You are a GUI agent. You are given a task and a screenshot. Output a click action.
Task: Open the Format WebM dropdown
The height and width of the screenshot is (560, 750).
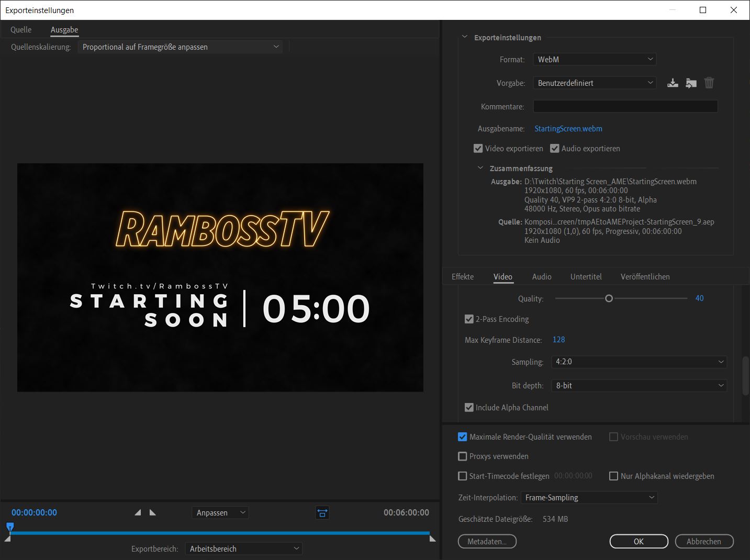click(x=595, y=59)
